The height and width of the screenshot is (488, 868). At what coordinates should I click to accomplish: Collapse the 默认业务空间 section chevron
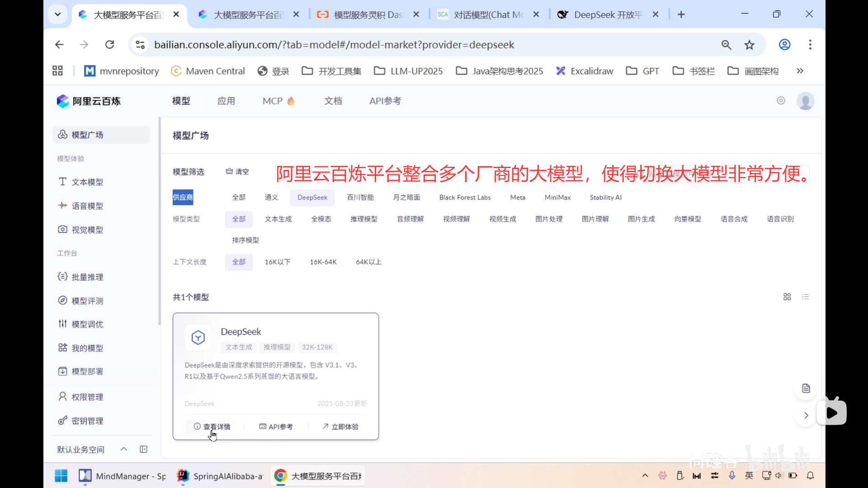tap(123, 449)
